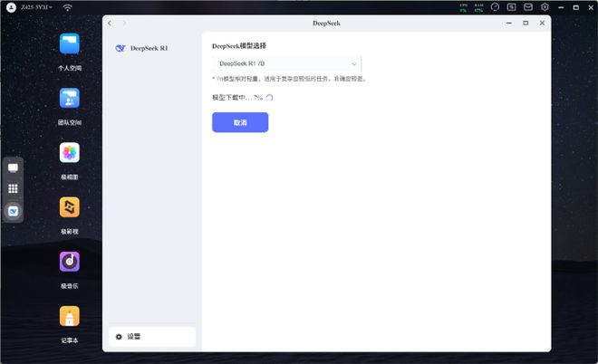The width and height of the screenshot is (598, 364).
Task: Click the desktop monitor icon in the left dock
Action: 13,168
